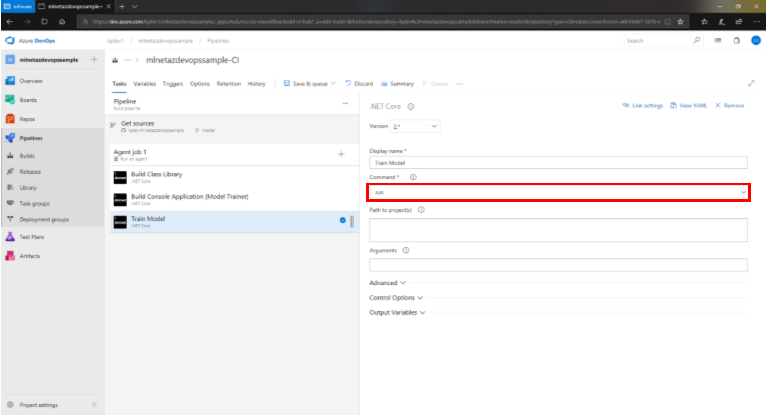This screenshot has height=415, width=766.
Task: Click the plus icon to add a task to Agent job 1
Action: coord(341,153)
